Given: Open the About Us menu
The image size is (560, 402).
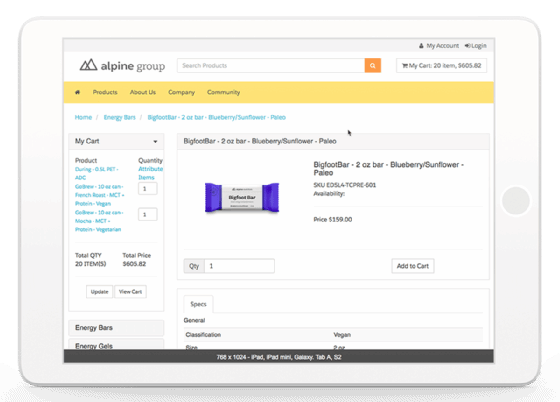Looking at the screenshot, I should click(143, 92).
